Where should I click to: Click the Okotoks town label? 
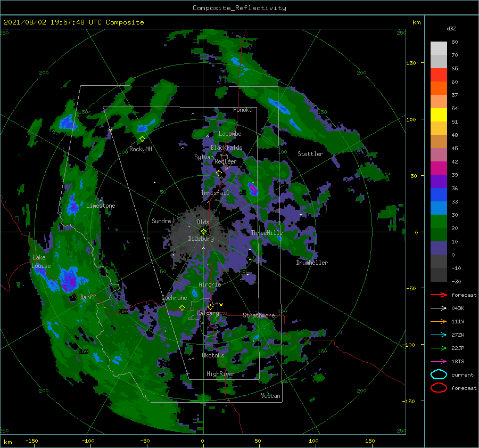click(213, 355)
